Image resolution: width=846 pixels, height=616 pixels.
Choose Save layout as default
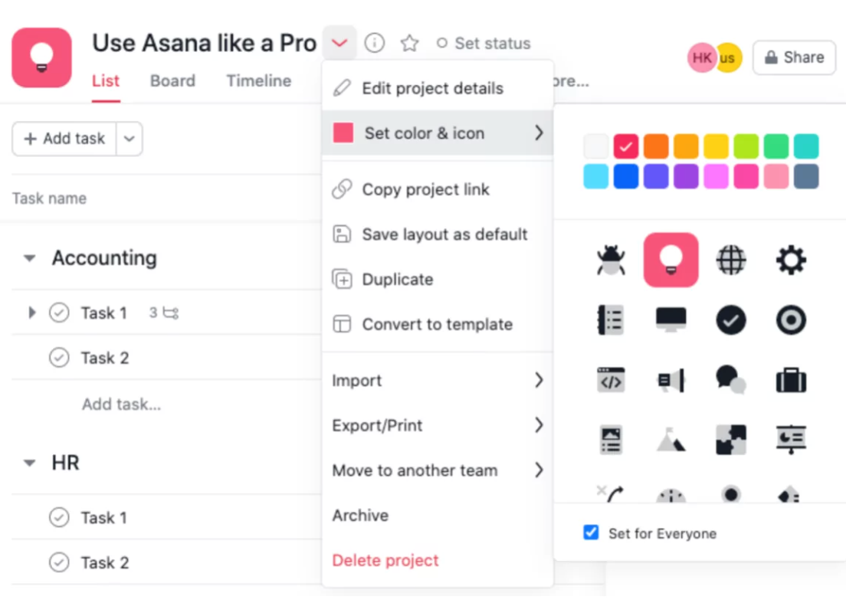(438, 234)
